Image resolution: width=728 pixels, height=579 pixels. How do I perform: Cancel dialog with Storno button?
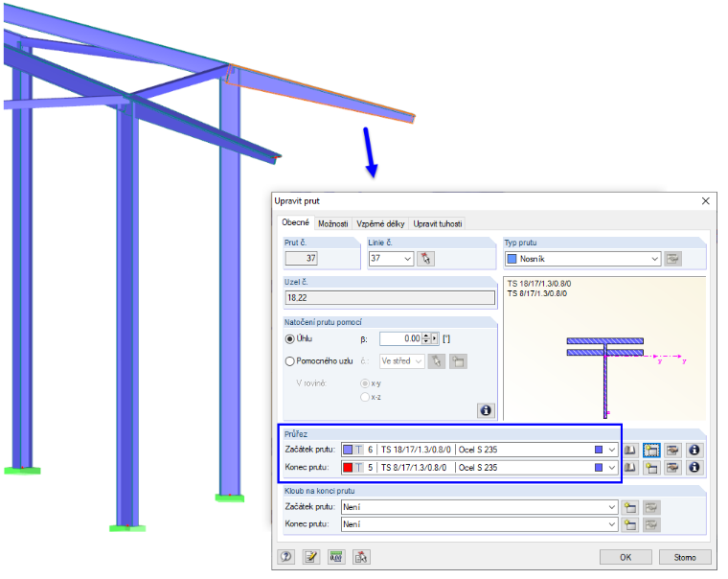pos(685,557)
